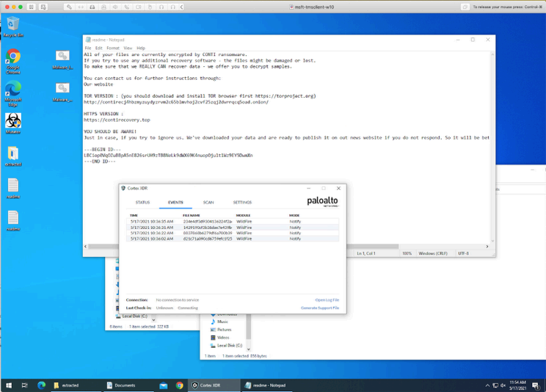Switch to the Documents taskbar button
546x392 pixels.
pos(129,385)
